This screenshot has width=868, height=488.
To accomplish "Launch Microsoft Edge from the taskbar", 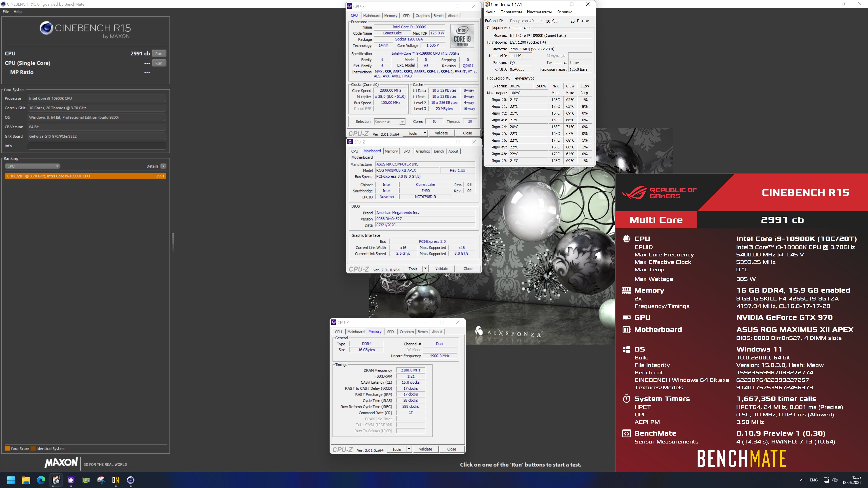I will [x=41, y=480].
